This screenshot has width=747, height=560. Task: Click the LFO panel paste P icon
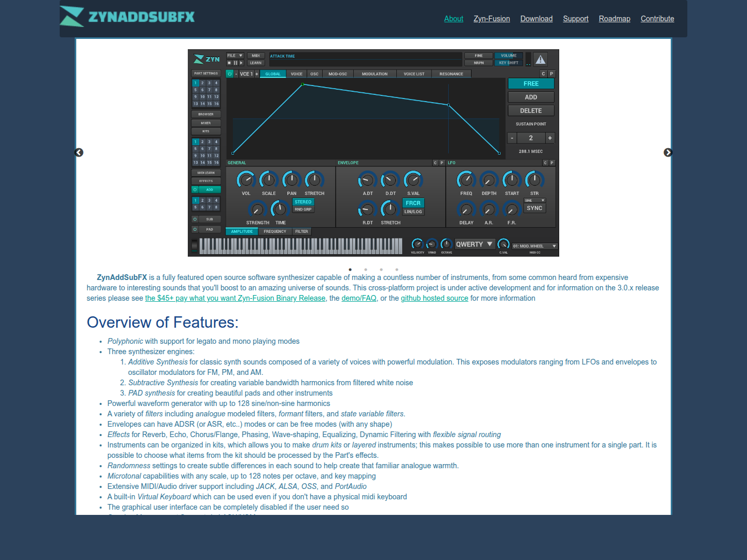[x=552, y=163]
